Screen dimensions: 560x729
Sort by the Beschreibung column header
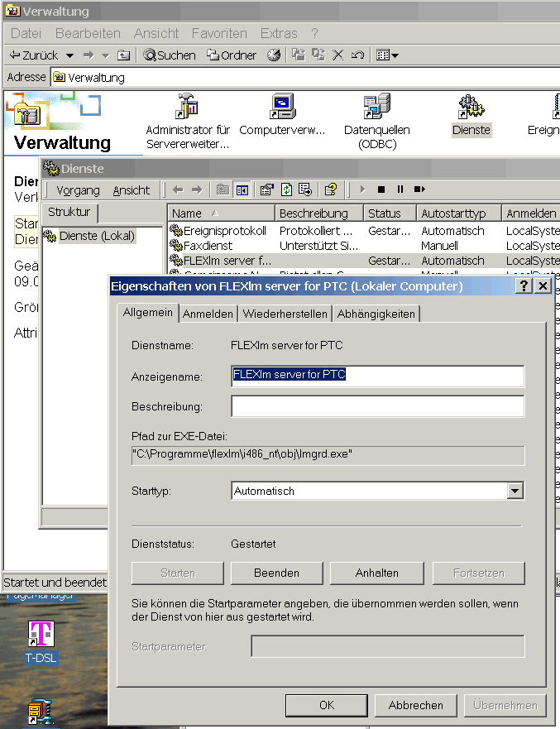point(318,213)
